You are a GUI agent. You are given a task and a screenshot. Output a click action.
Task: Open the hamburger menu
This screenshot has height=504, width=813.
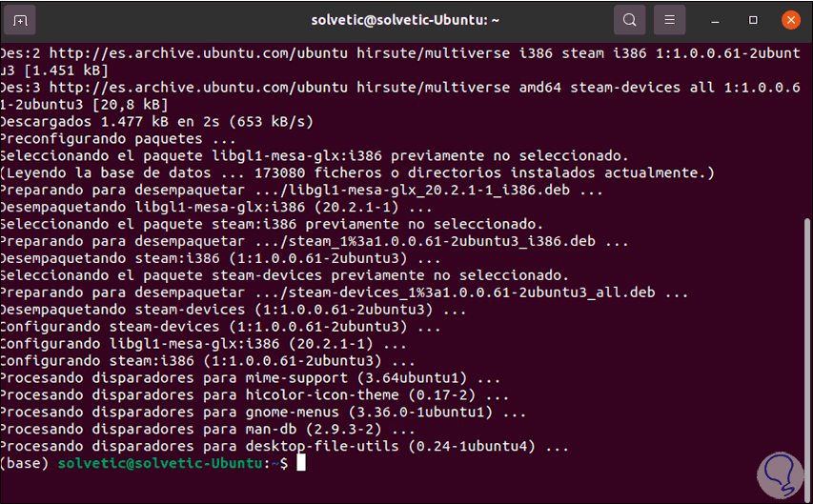click(669, 20)
